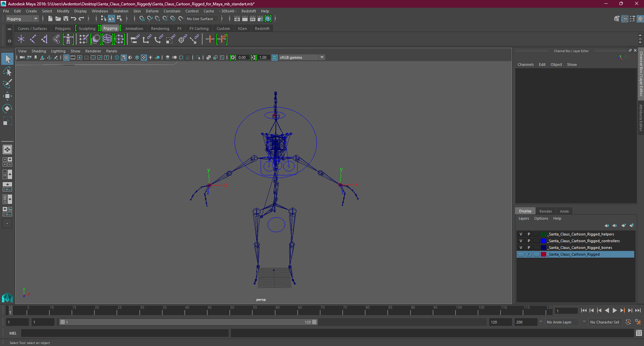Click the Point Constraint shelf icon

point(147,39)
